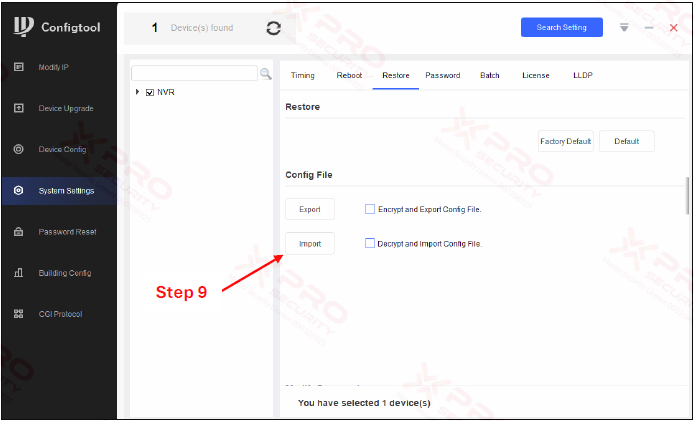Image resolution: width=694 pixels, height=421 pixels.
Task: Enable Decrypt and Import Config File
Action: click(370, 243)
